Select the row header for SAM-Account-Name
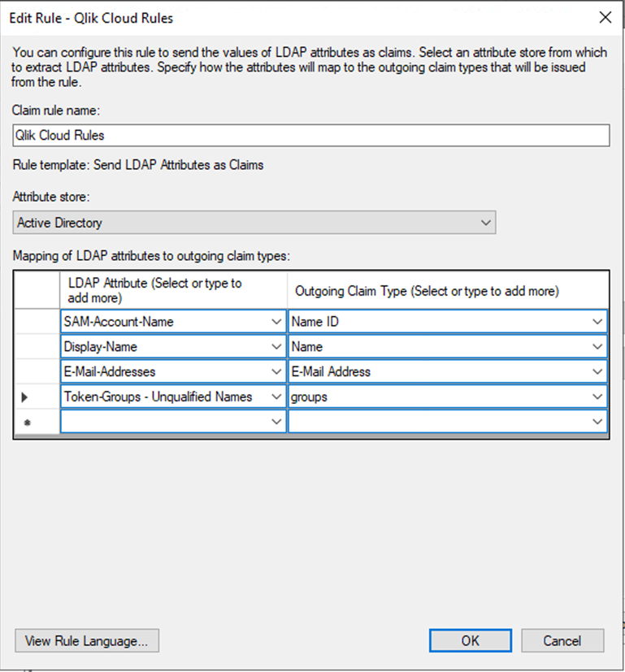 37,322
